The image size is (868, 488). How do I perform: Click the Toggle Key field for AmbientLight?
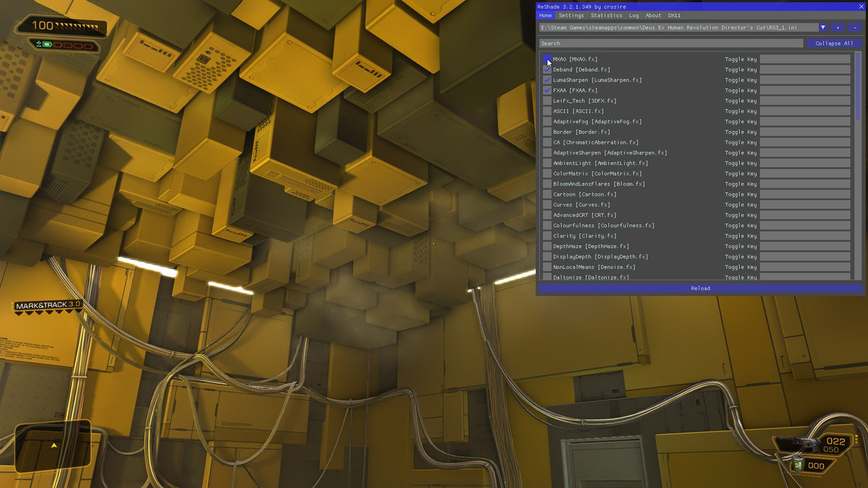(x=805, y=163)
